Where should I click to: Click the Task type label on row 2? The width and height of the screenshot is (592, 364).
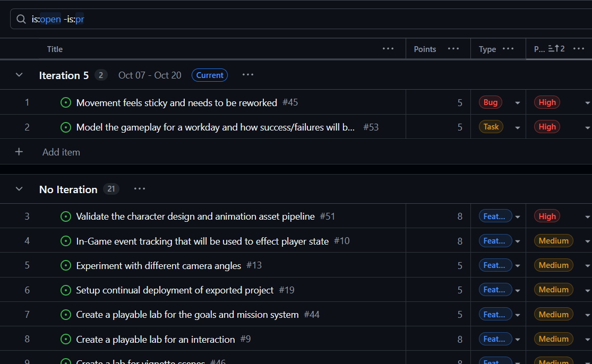[491, 127]
